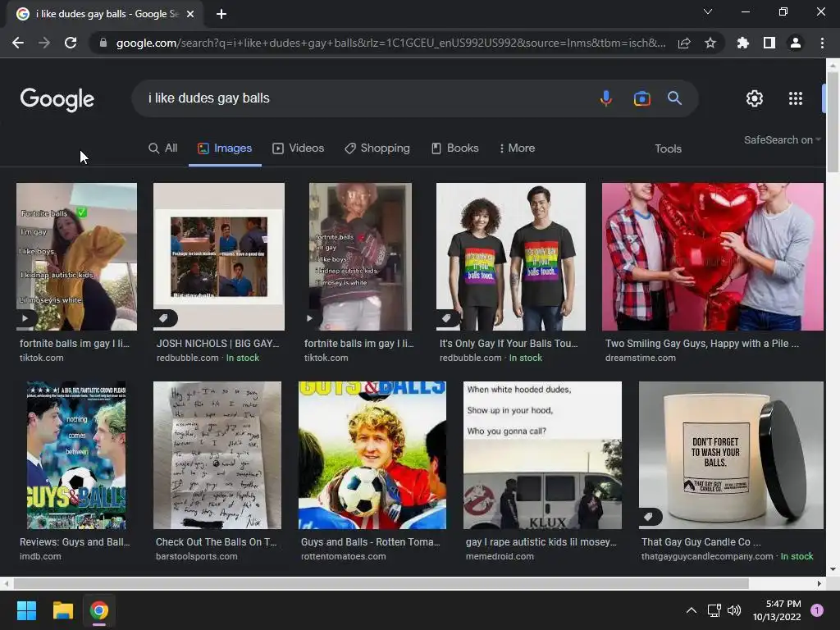Open a new browser tab
Viewport: 840px width, 630px height.
(x=221, y=14)
